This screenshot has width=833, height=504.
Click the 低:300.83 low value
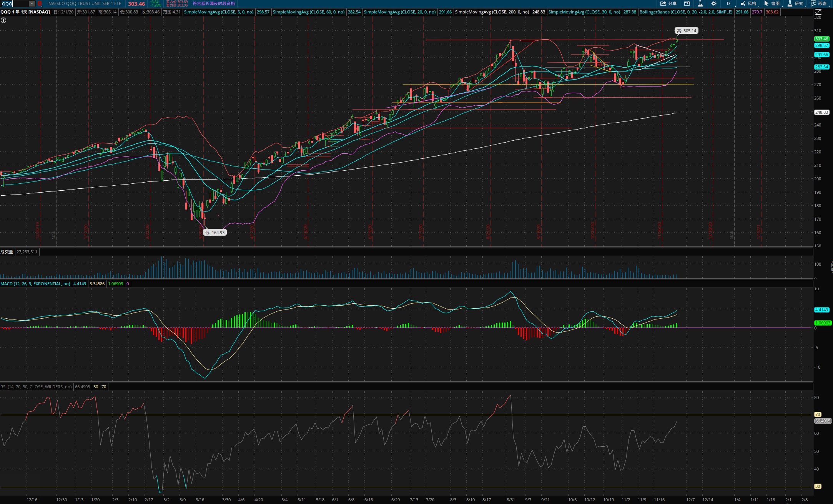point(129,12)
